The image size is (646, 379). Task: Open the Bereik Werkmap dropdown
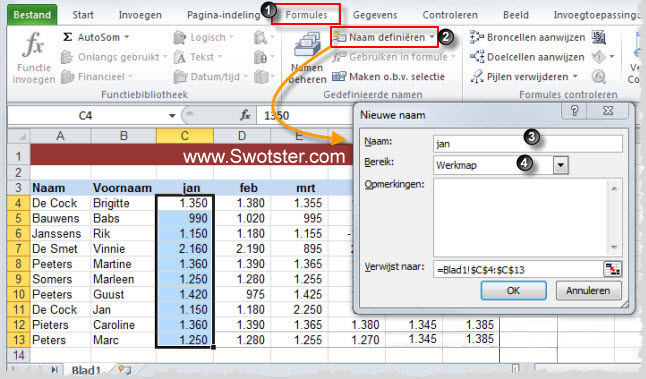pyautogui.click(x=560, y=165)
